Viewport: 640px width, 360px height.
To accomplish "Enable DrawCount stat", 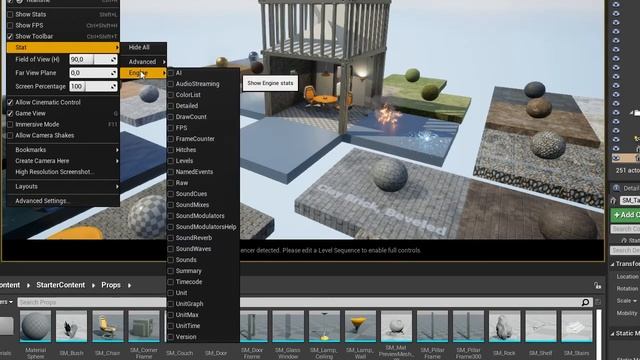I will point(171,117).
